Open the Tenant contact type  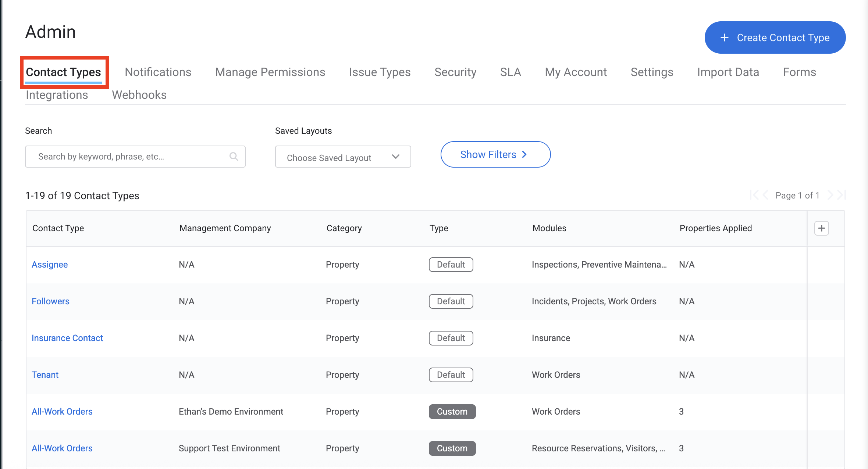(x=45, y=375)
